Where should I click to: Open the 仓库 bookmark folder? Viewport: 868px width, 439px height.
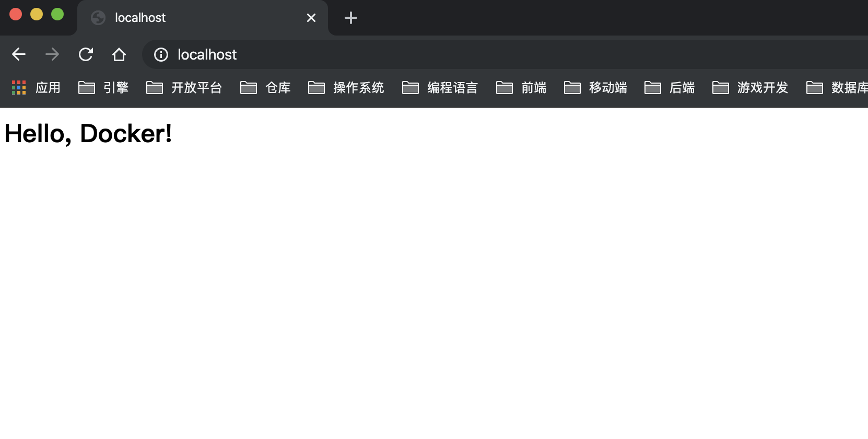point(265,87)
